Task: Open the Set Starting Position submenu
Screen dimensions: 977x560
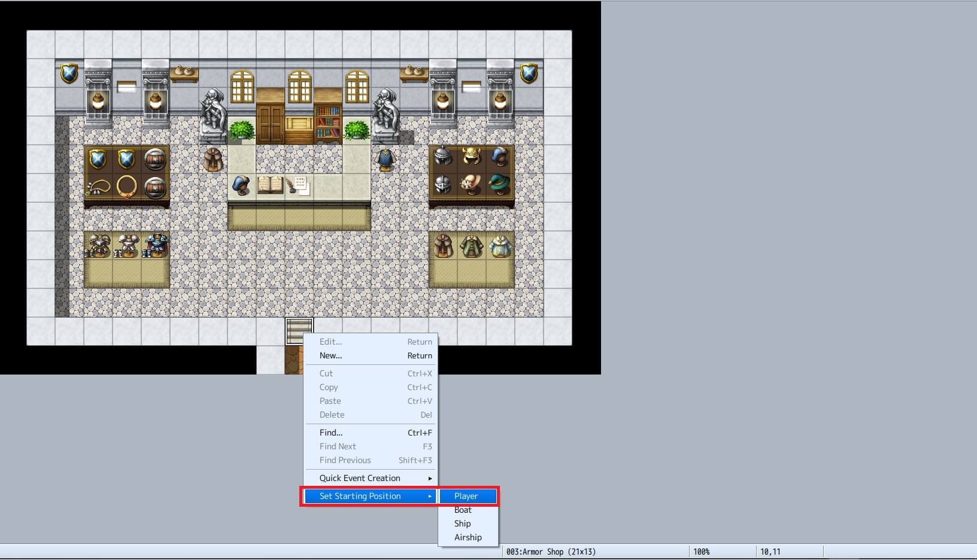Action: [371, 496]
